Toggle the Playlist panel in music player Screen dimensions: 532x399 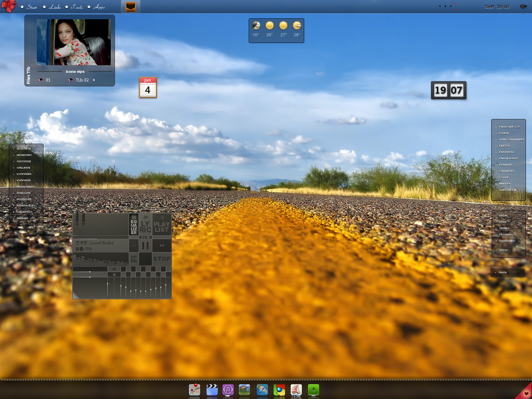[162, 225]
